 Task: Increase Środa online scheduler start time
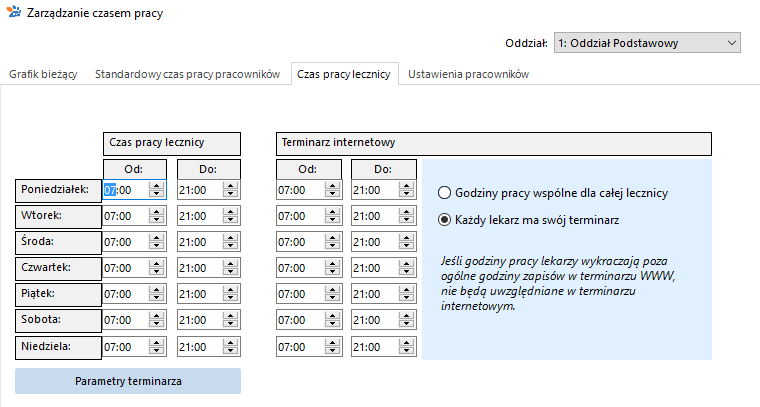(x=332, y=238)
